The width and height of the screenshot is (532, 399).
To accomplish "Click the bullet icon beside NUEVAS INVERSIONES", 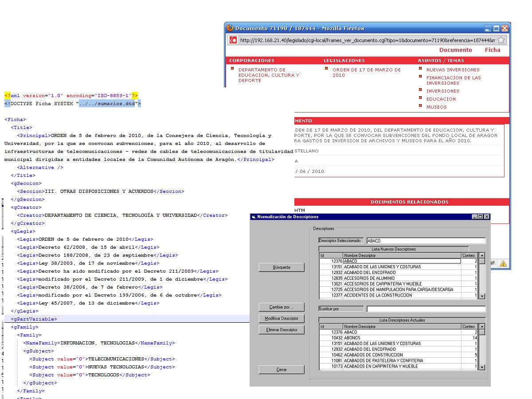I will (x=421, y=69).
